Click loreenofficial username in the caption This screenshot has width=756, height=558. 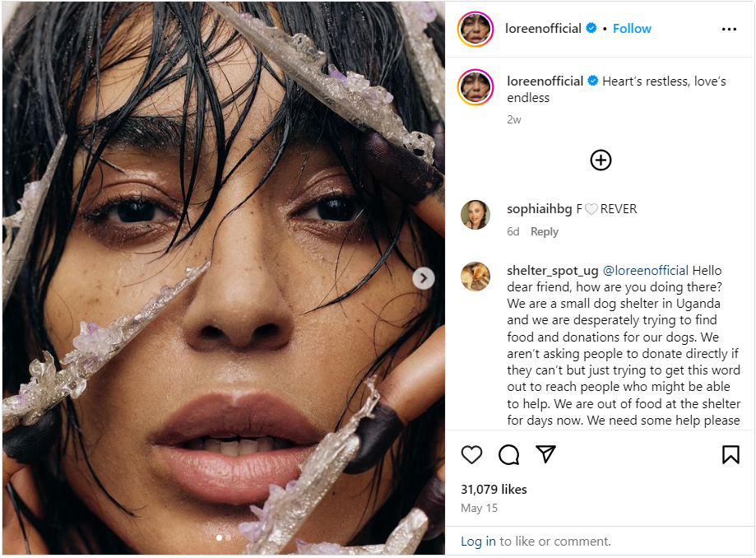(x=545, y=81)
